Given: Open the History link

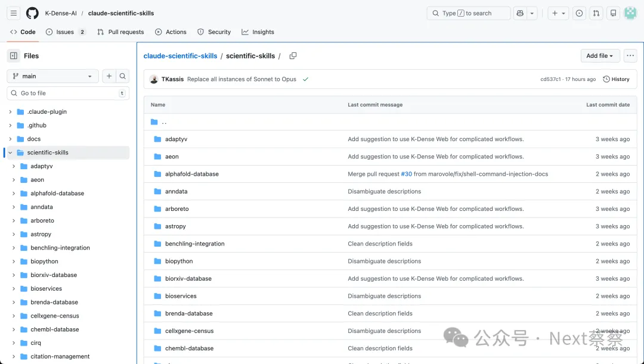Looking at the screenshot, I should pyautogui.click(x=616, y=79).
